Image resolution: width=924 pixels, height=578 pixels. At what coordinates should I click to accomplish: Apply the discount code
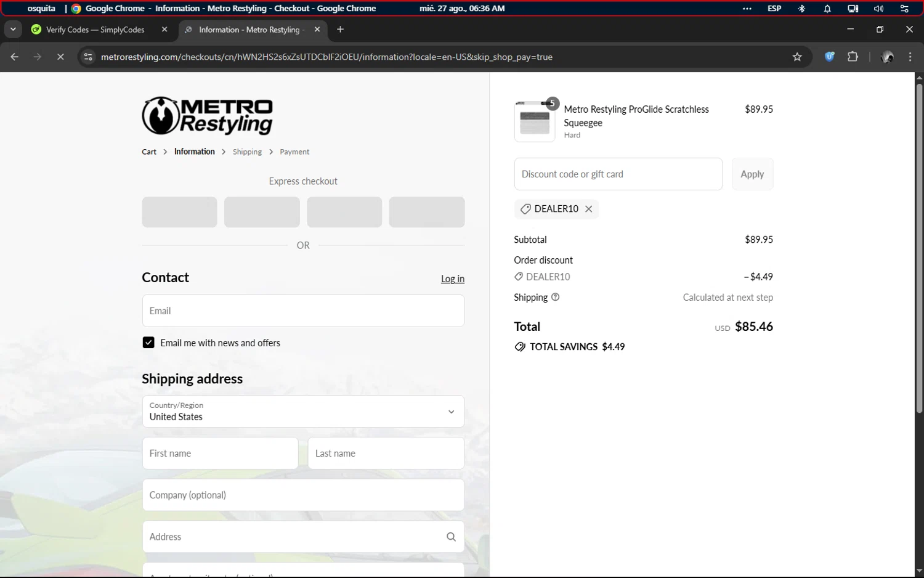tap(752, 174)
